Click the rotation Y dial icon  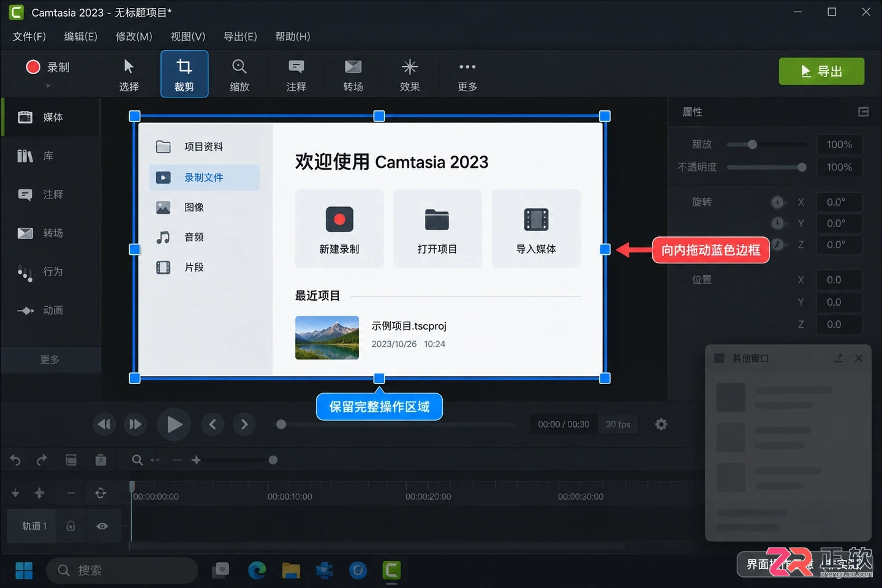[x=777, y=223]
